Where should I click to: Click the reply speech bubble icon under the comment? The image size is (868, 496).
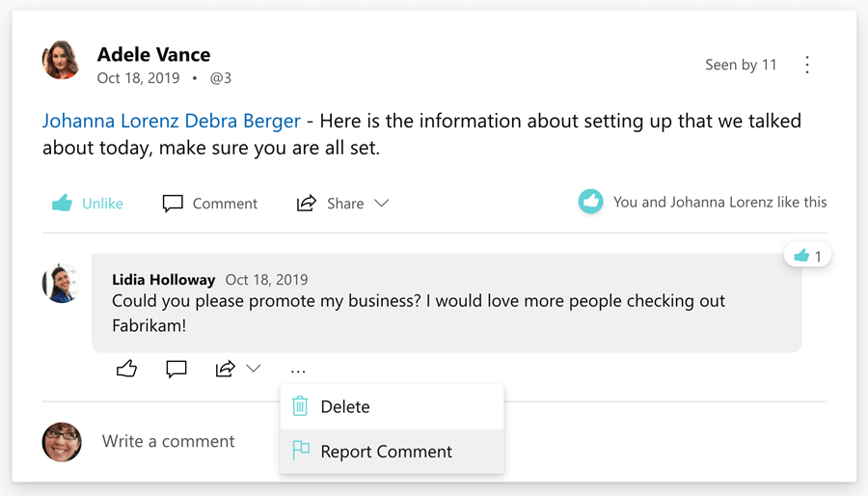coord(176,369)
